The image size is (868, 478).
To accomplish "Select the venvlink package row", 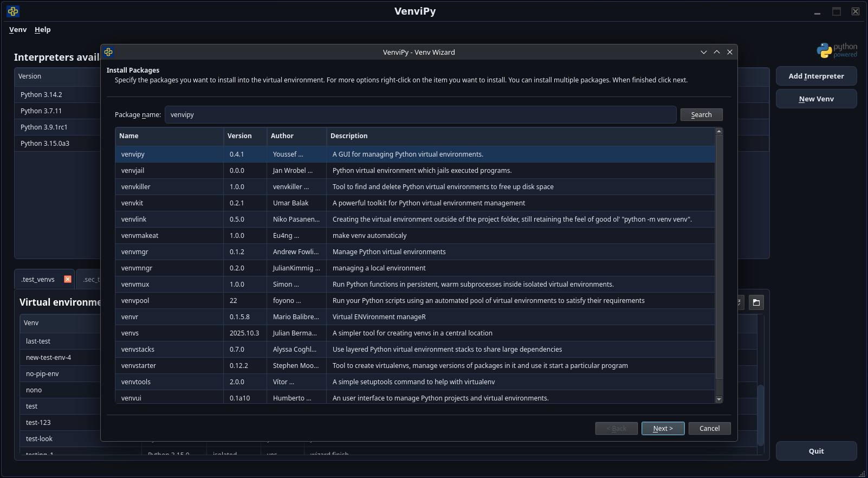I will pyautogui.click(x=415, y=219).
